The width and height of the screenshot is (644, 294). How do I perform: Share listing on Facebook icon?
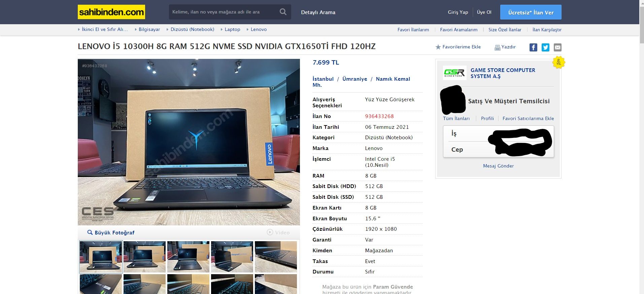coord(533,47)
